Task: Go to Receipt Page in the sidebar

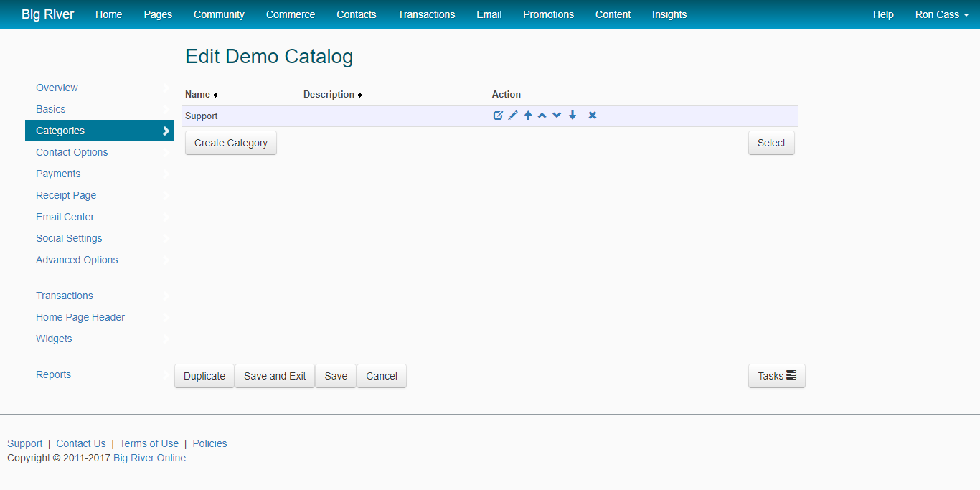Action: (100, 195)
